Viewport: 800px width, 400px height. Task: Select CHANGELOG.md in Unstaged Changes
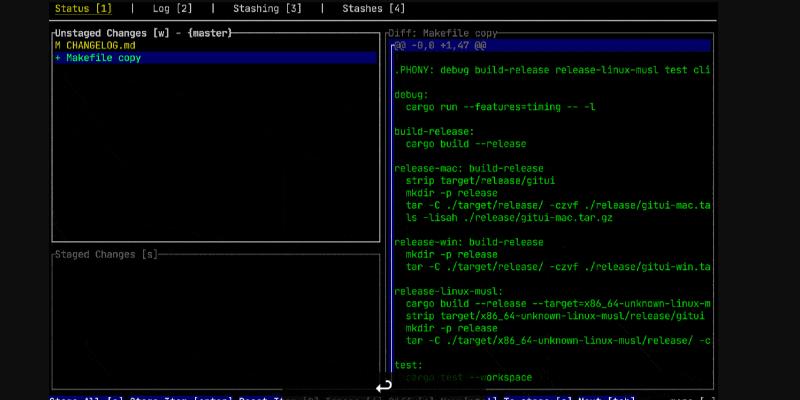point(100,46)
